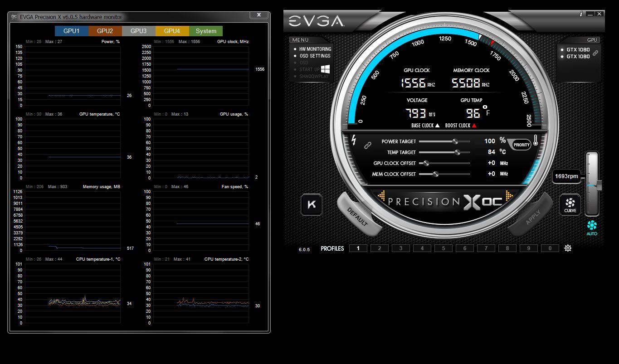Switch to the GPU1 tab

click(71, 31)
